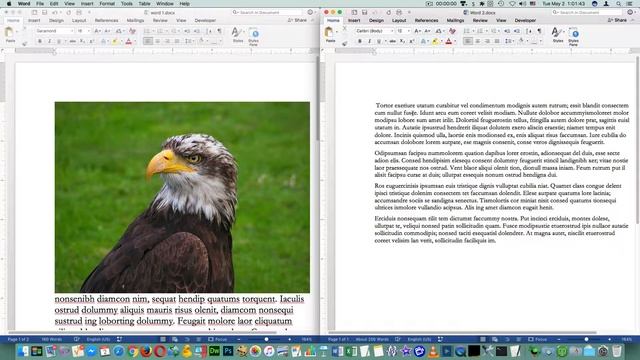Clear all formatting in word 1.docx ribbon
This screenshot has height=360, width=640.
(132, 31)
